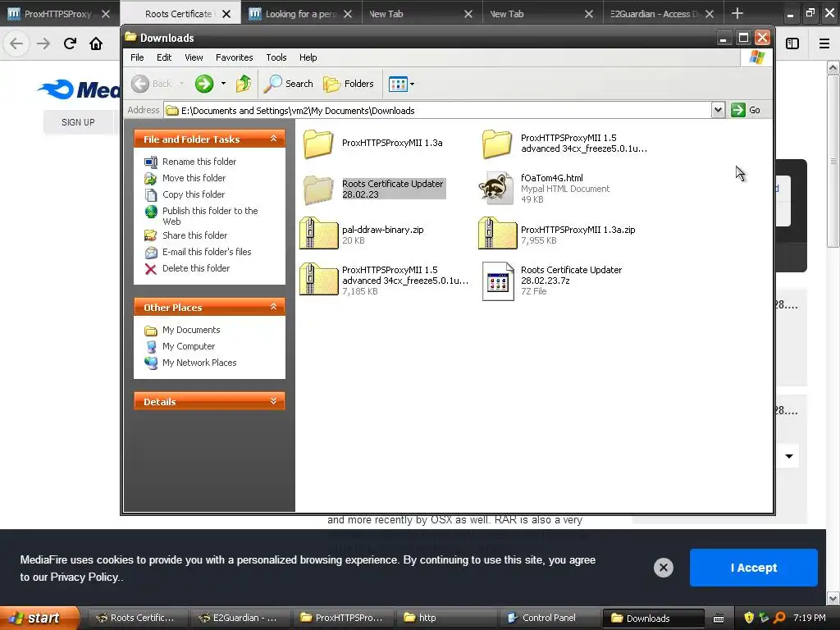Switch to E2Guardian - Access browser tab
The width and height of the screenshot is (840, 630).
662,14
